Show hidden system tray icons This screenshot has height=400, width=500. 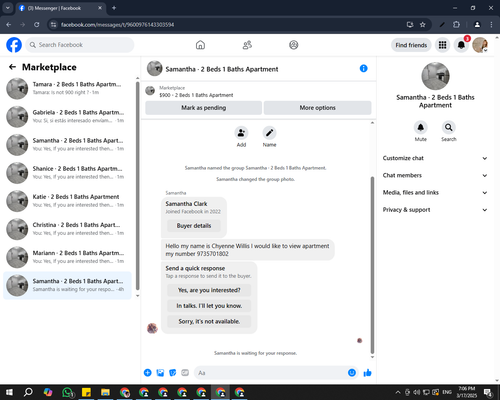(398, 392)
